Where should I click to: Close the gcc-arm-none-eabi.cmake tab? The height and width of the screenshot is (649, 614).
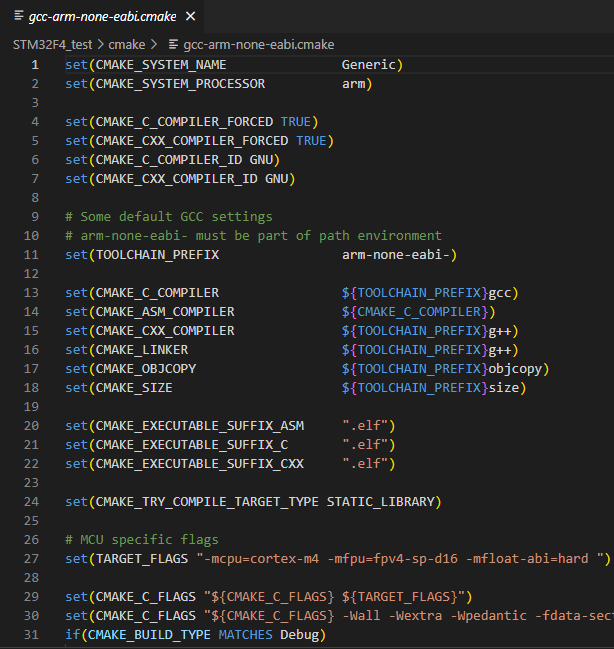[x=190, y=17]
